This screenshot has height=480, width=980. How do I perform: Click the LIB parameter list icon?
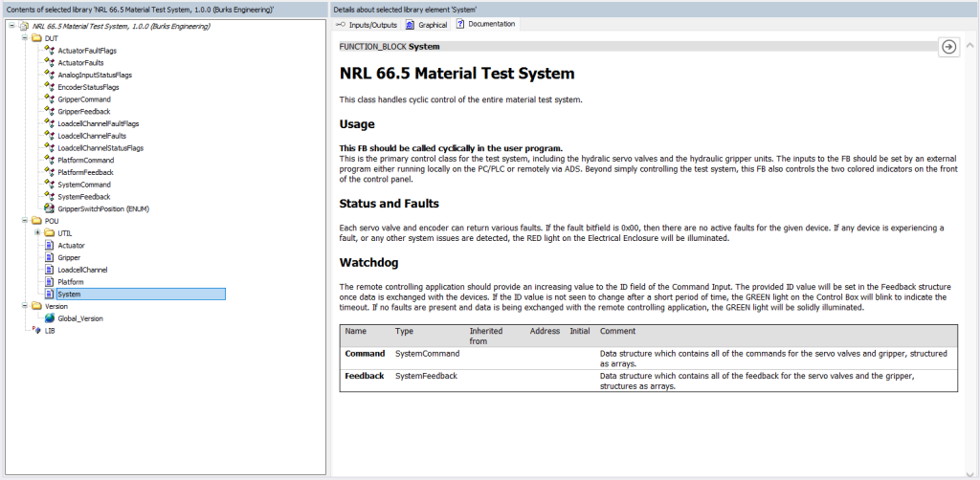(37, 330)
